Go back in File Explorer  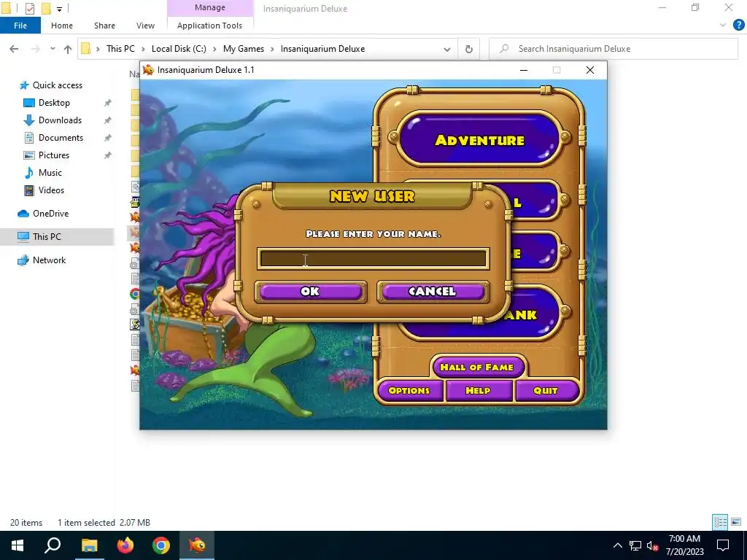14,49
